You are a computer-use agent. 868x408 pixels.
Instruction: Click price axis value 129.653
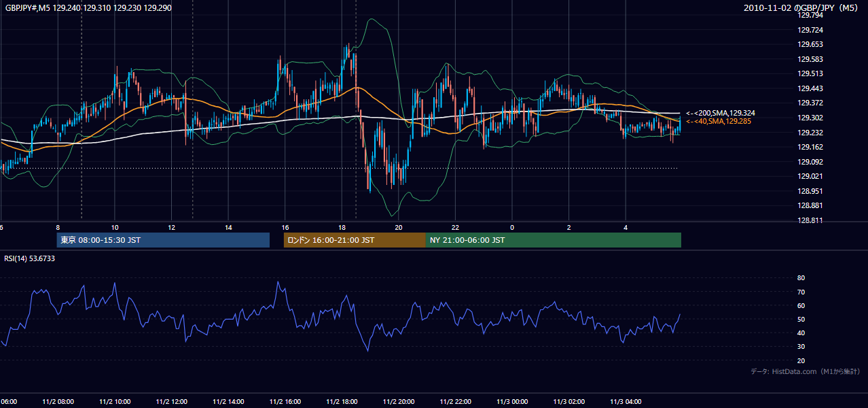pos(810,44)
